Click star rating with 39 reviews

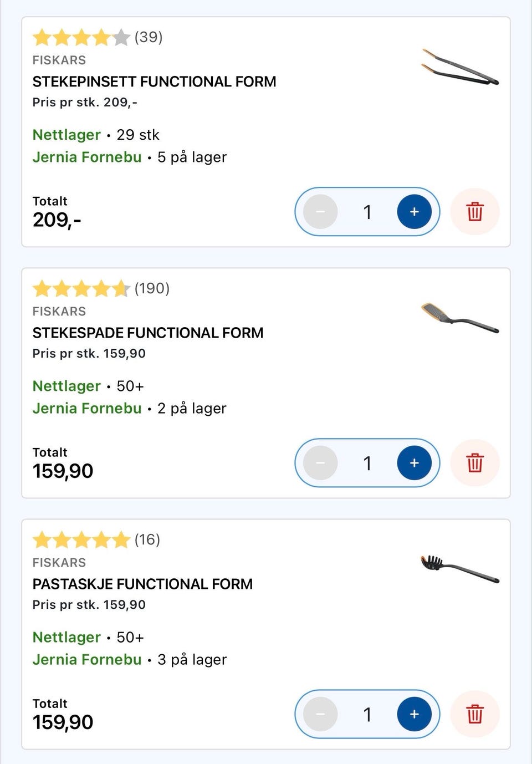81,38
